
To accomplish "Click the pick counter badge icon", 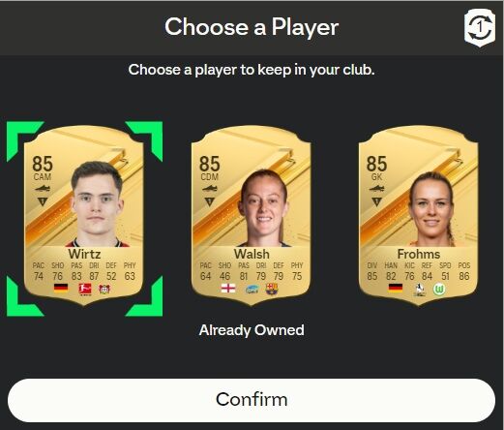I will point(480,28).
